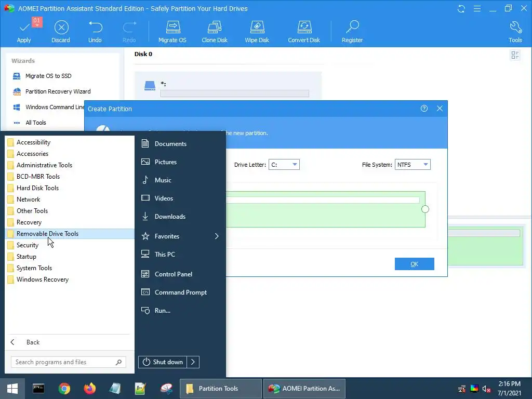This screenshot has height=399, width=532.
Task: Open System Tools folder
Action: (x=70, y=268)
